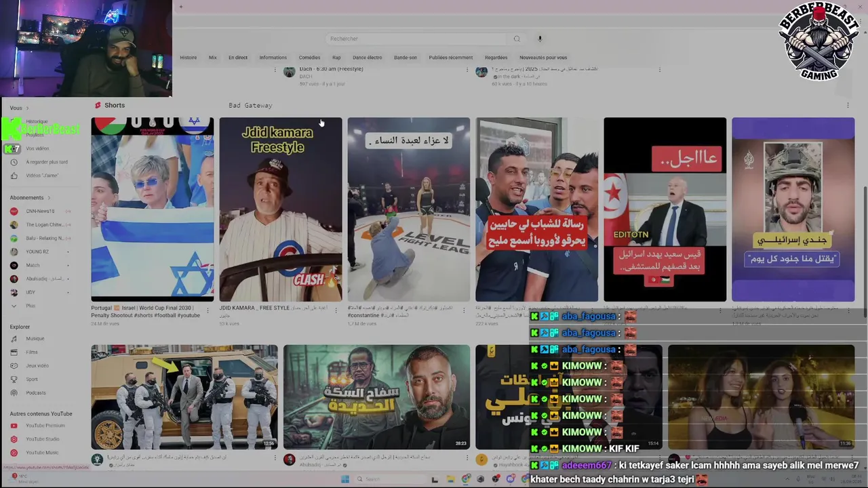Image resolution: width=868 pixels, height=488 pixels.
Task: Select the Rap filter chip
Action: pyautogui.click(x=336, y=58)
